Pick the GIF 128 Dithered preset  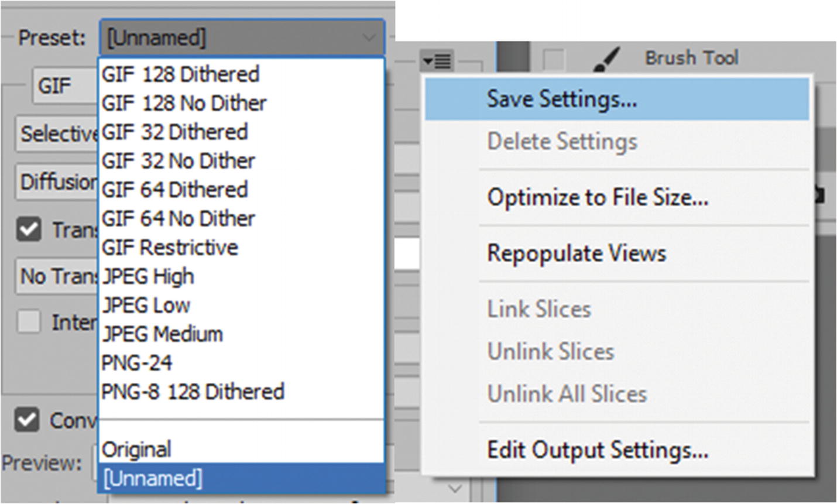click(x=180, y=74)
